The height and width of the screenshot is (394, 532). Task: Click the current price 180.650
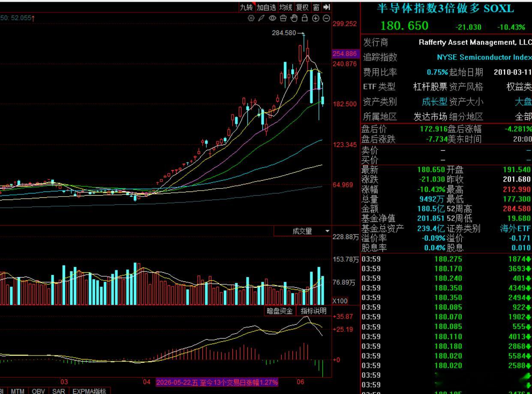(x=404, y=26)
